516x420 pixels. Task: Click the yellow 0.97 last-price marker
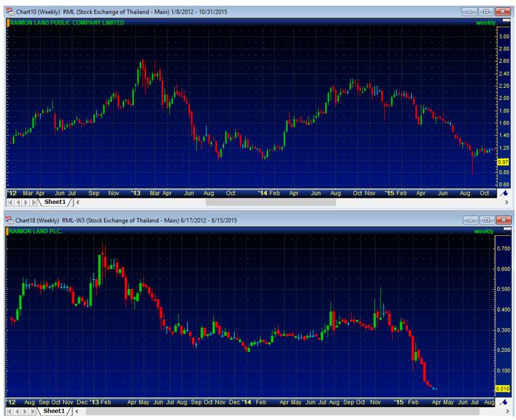click(x=504, y=161)
